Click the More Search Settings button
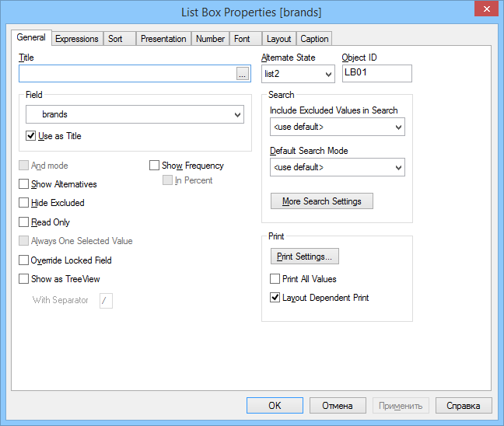The height and width of the screenshot is (426, 504). click(x=321, y=201)
